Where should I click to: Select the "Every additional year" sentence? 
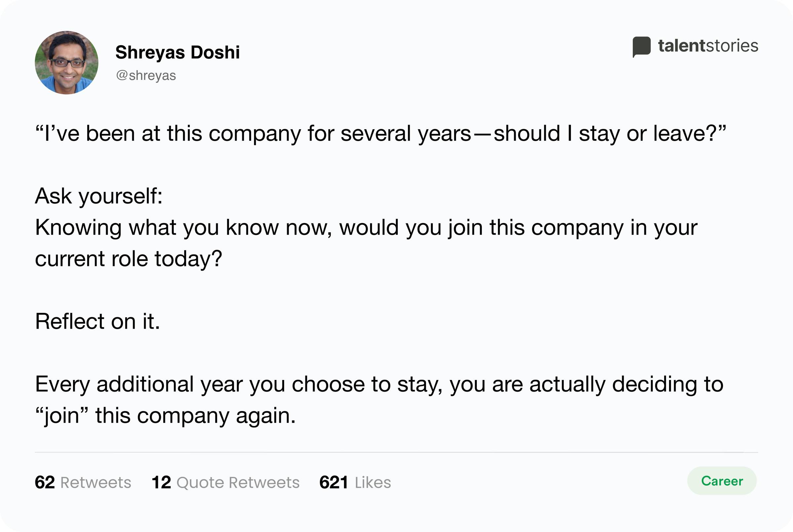pos(379,384)
